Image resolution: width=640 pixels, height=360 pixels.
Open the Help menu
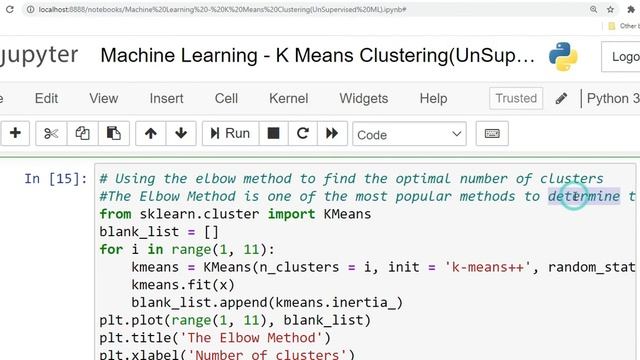[433, 98]
